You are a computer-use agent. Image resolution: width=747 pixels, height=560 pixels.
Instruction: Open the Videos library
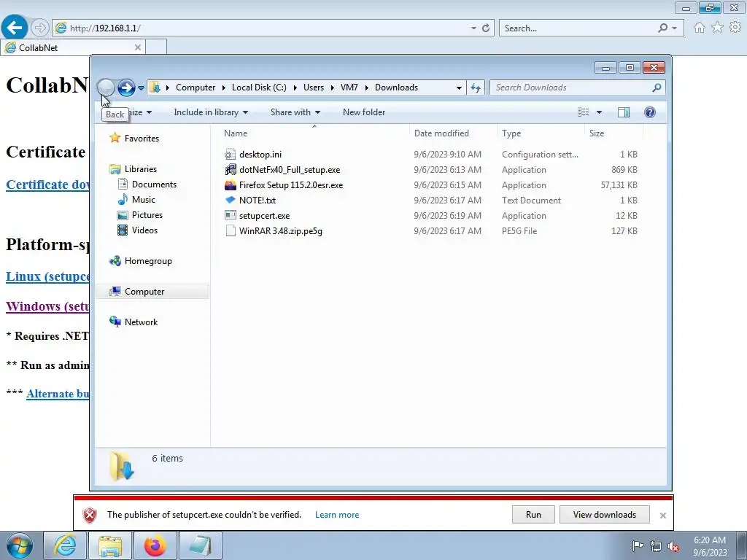click(x=144, y=230)
